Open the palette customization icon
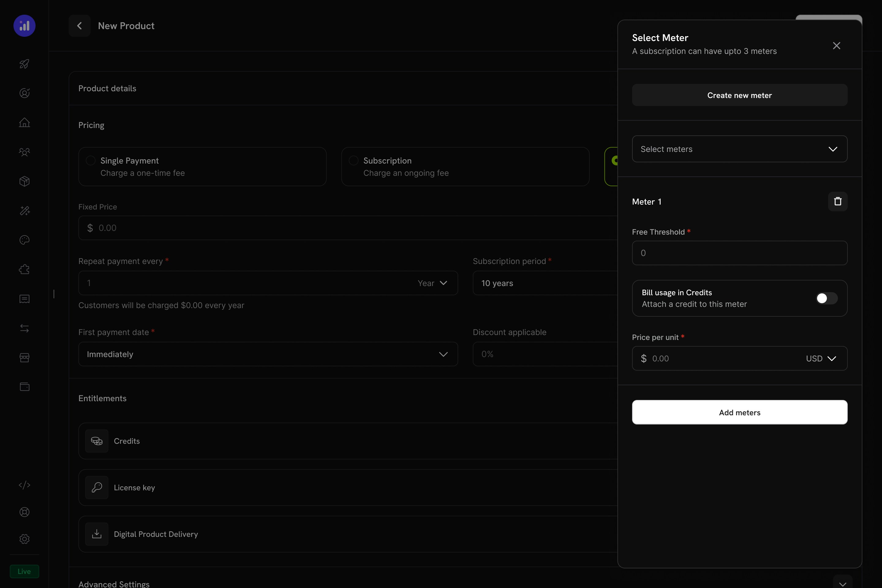 (24, 240)
